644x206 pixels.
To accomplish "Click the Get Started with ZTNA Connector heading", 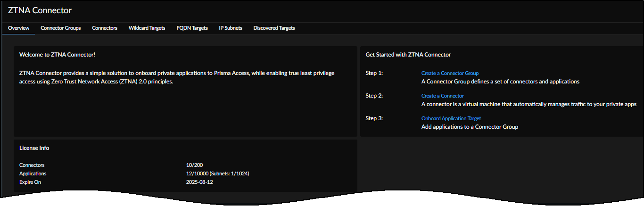I will click(x=408, y=55).
